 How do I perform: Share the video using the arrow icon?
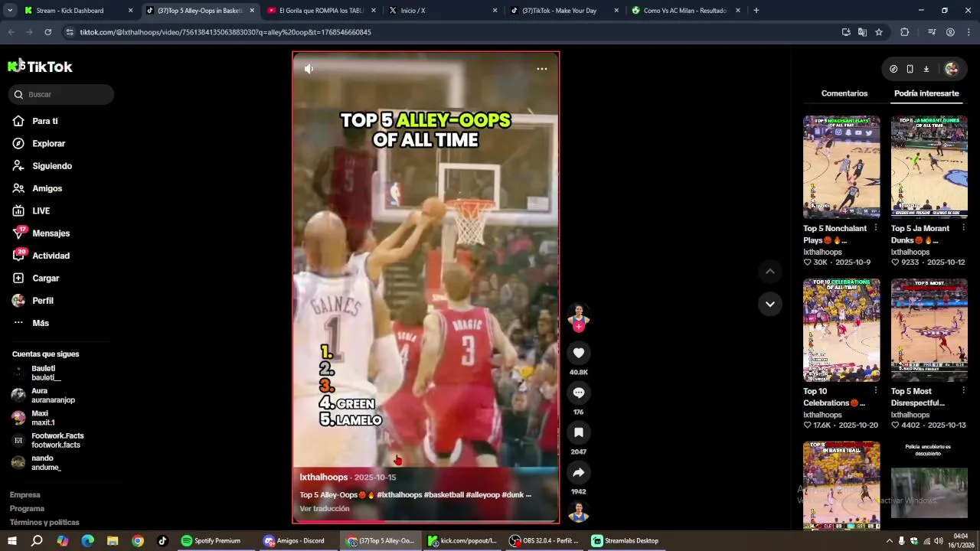tap(579, 472)
